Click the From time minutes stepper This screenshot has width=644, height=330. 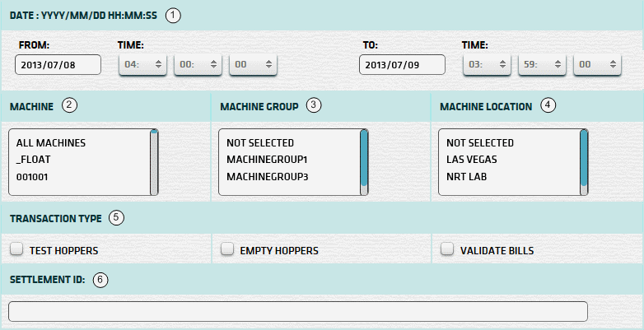[198, 65]
